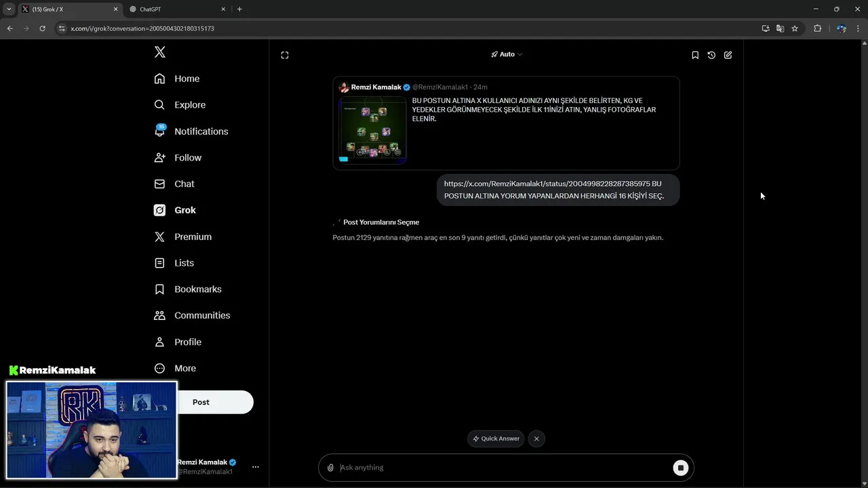Click the browser back arrow
868x488 pixels.
point(9,28)
